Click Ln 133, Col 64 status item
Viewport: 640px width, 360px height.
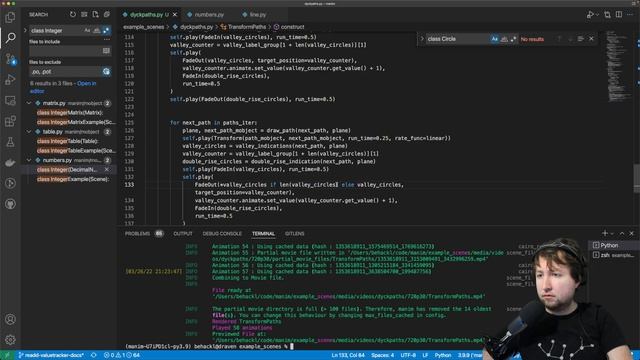tap(348, 356)
